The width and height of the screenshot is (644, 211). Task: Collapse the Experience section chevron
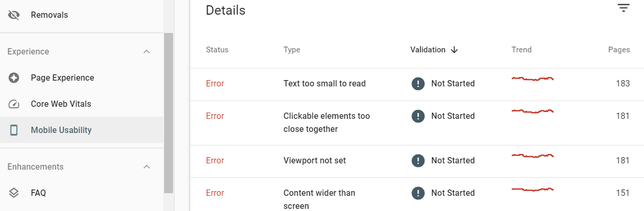tap(147, 52)
